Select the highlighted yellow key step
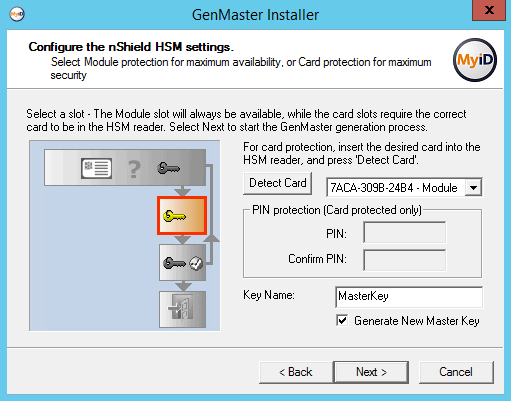511x401 pixels. [x=182, y=216]
